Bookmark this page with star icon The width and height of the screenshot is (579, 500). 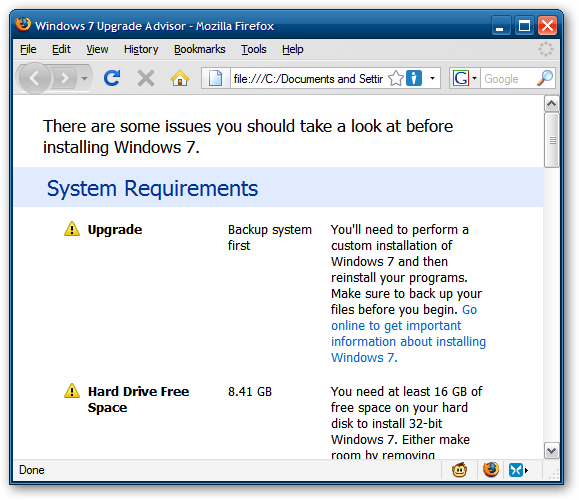(396, 78)
